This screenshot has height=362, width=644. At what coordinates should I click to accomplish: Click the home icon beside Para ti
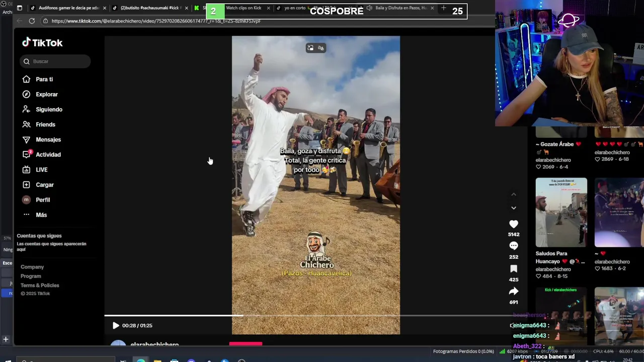click(26, 79)
